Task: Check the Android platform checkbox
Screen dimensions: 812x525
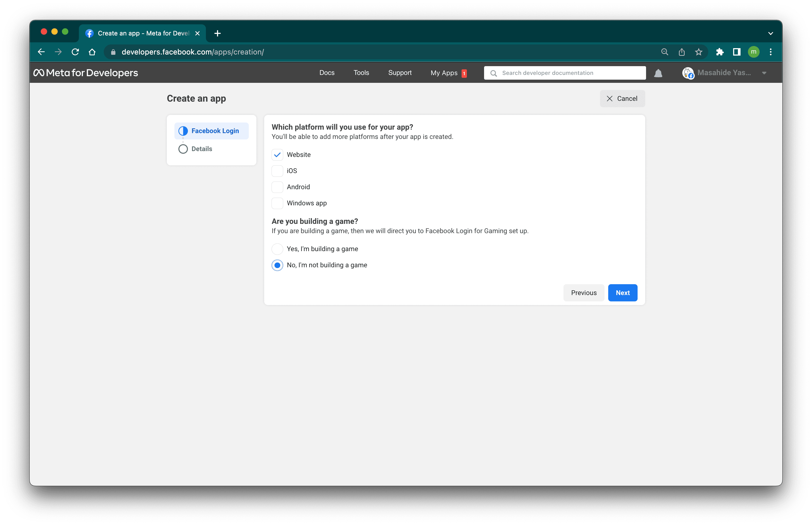Action: coord(277,187)
